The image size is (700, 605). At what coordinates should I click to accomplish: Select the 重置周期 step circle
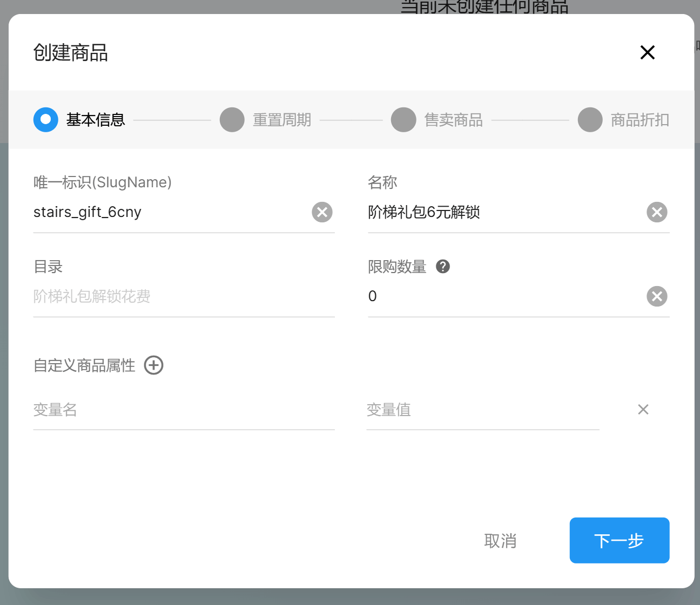click(232, 120)
